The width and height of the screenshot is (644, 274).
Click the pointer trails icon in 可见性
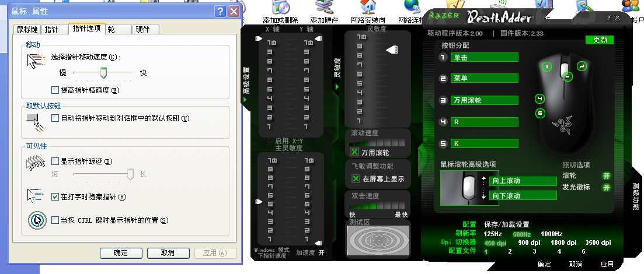35,163
